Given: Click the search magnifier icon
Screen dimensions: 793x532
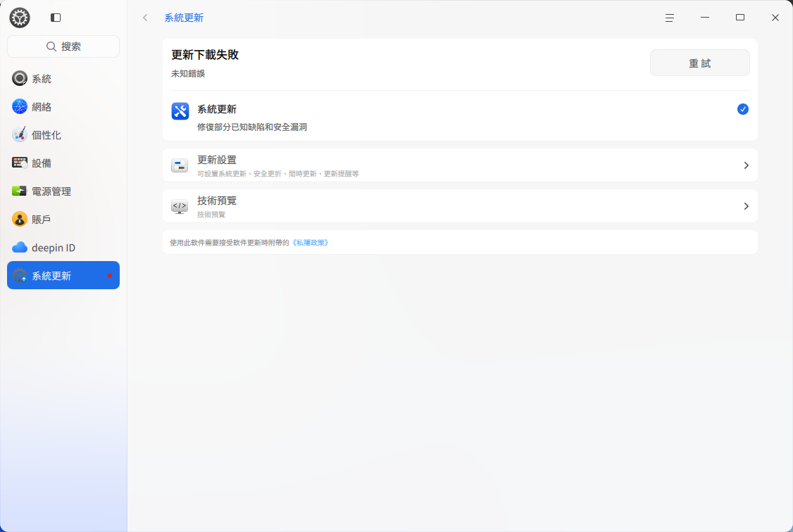Looking at the screenshot, I should (x=51, y=46).
